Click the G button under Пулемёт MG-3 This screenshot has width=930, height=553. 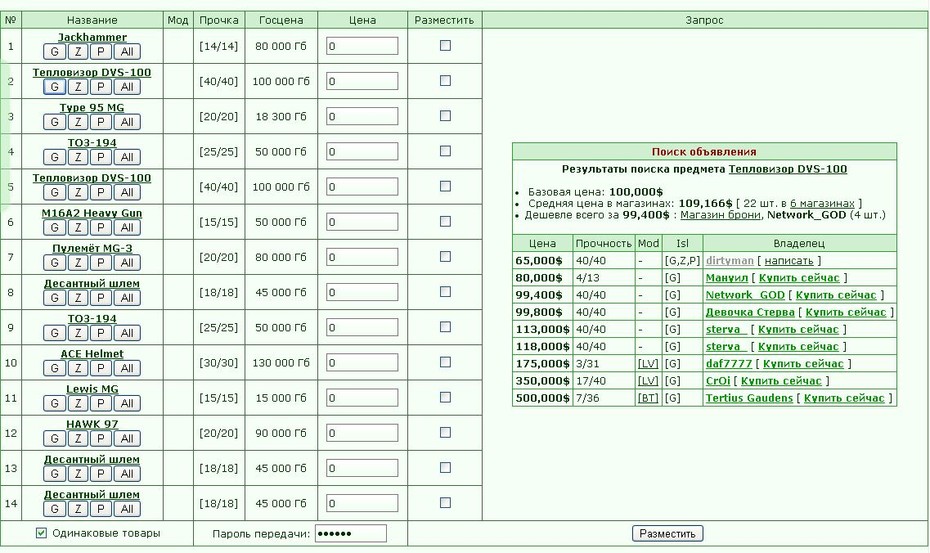54,262
